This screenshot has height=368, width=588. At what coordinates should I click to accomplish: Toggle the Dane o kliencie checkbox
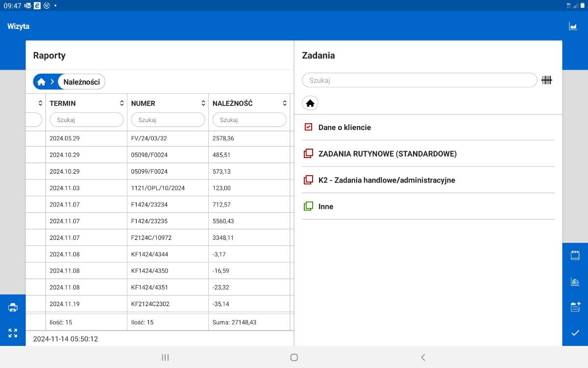pos(308,127)
